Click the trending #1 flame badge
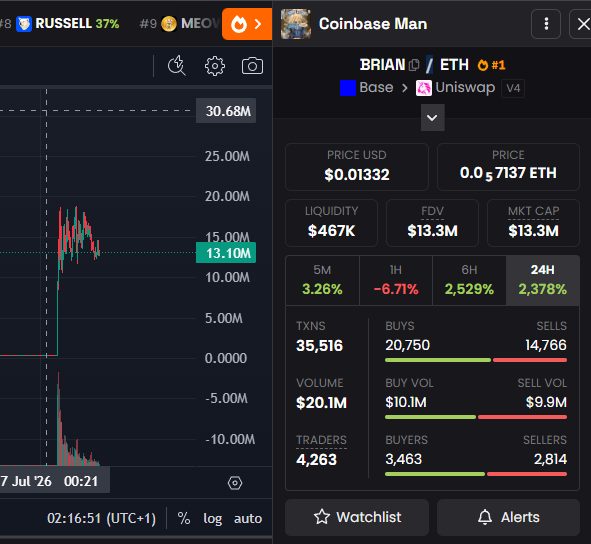The width and height of the screenshot is (591, 544). (x=491, y=65)
